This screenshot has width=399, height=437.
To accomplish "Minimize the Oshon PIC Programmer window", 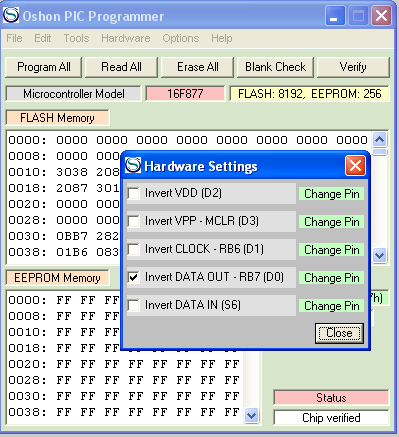I will pyautogui.click(x=335, y=15).
